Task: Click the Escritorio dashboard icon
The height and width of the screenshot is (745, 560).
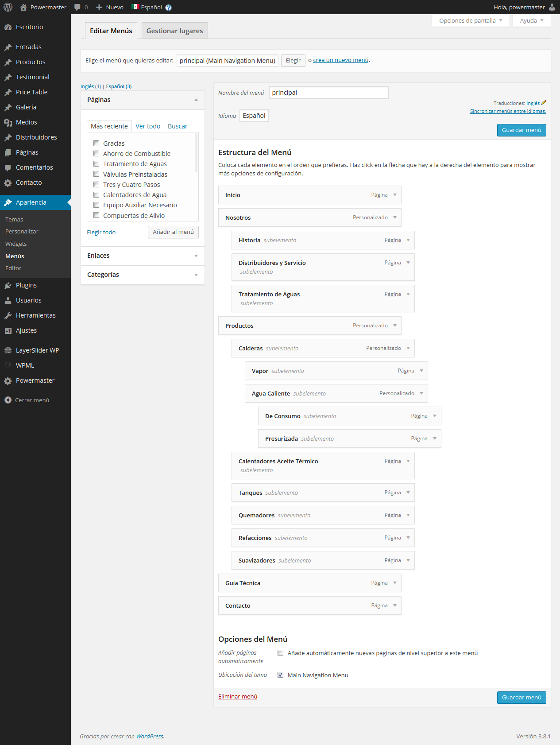Action: click(x=8, y=27)
